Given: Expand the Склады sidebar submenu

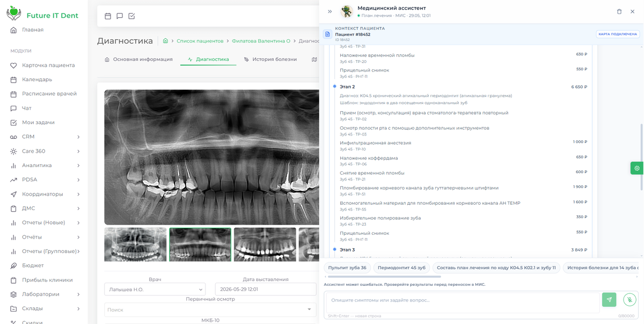Looking at the screenshot, I should point(44,308).
